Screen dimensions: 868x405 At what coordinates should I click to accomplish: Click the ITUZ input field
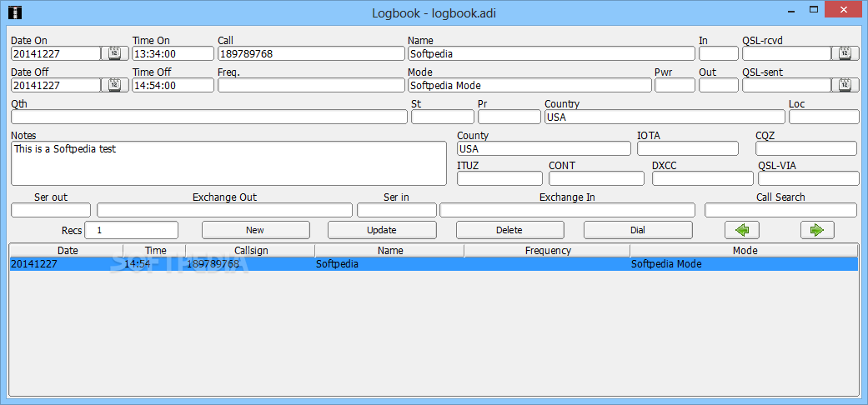500,178
